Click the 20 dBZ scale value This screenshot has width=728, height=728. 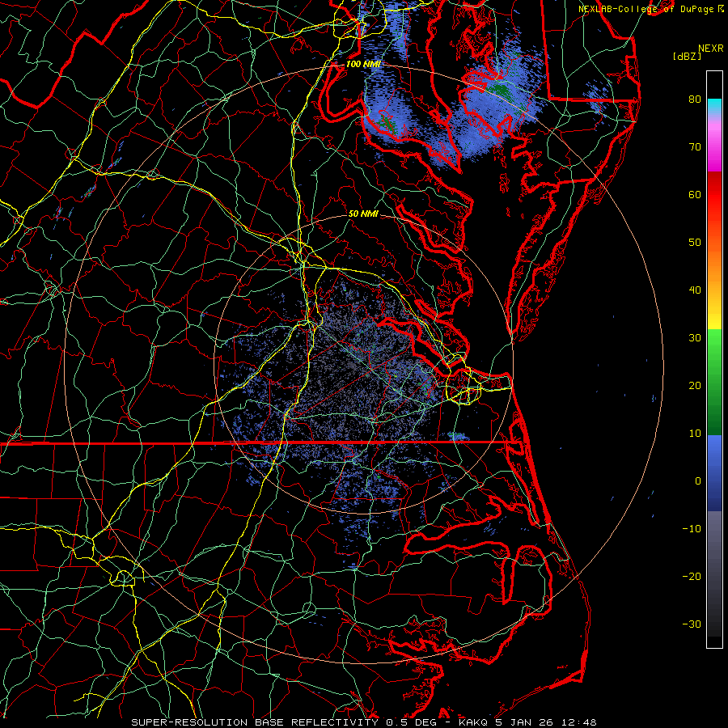[695, 386]
